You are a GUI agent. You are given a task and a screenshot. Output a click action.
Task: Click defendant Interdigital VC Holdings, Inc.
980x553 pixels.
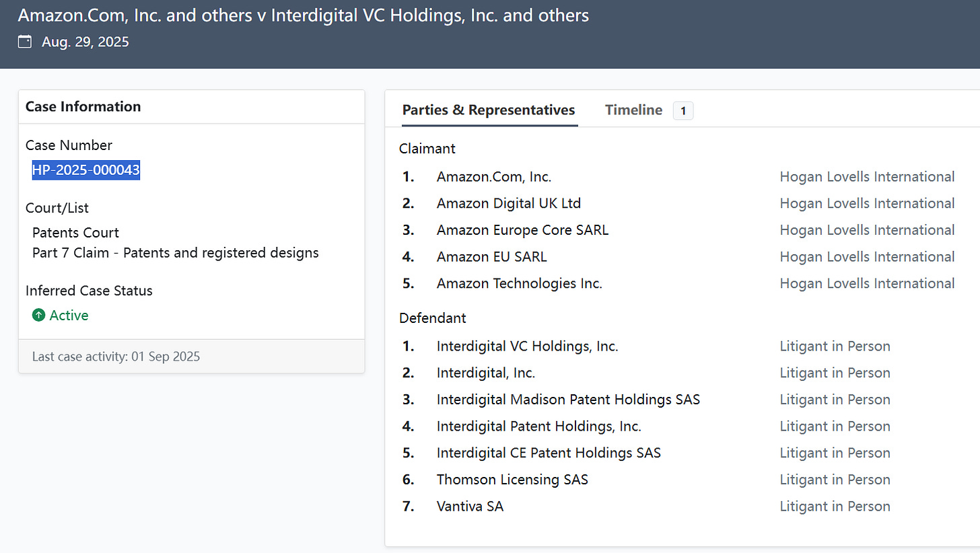[527, 346]
